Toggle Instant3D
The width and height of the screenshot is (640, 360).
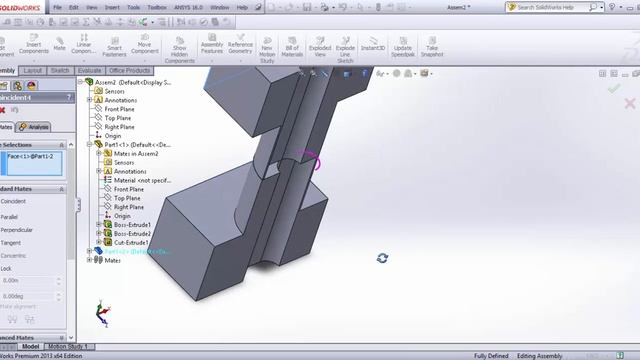click(x=373, y=44)
